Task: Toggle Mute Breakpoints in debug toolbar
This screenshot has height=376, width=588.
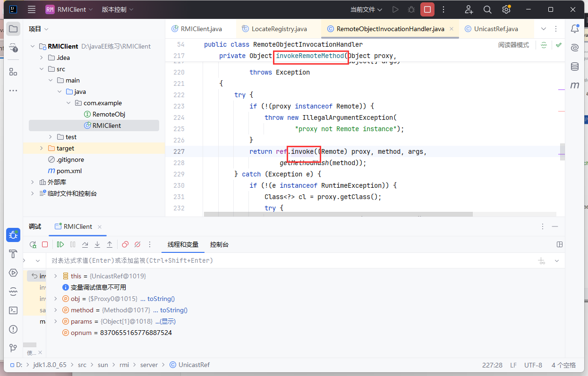Action: [x=137, y=244]
